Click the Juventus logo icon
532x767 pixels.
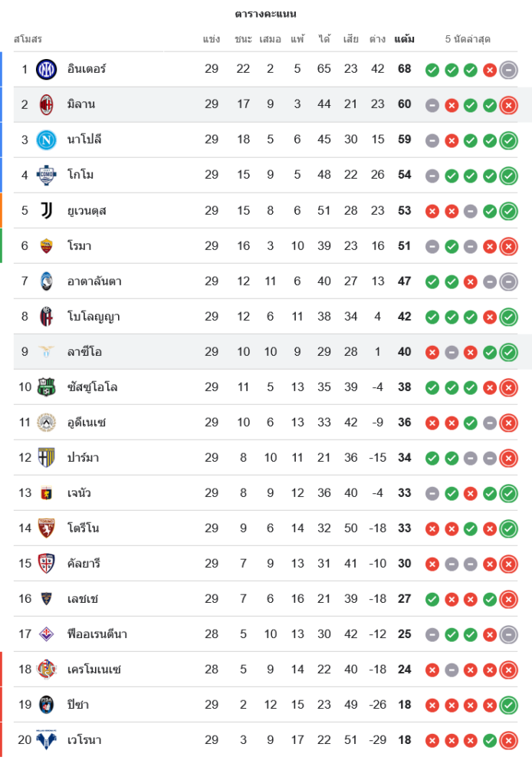click(47, 210)
